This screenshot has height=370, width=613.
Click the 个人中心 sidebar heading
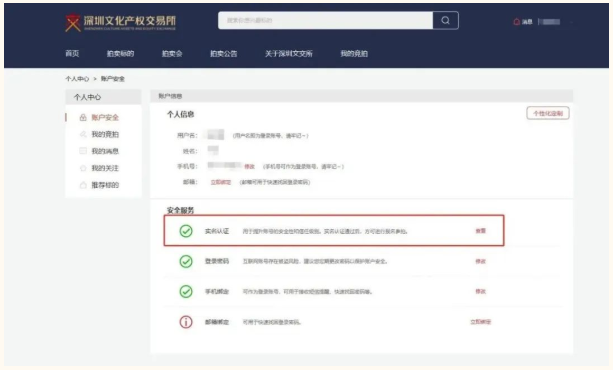point(87,97)
